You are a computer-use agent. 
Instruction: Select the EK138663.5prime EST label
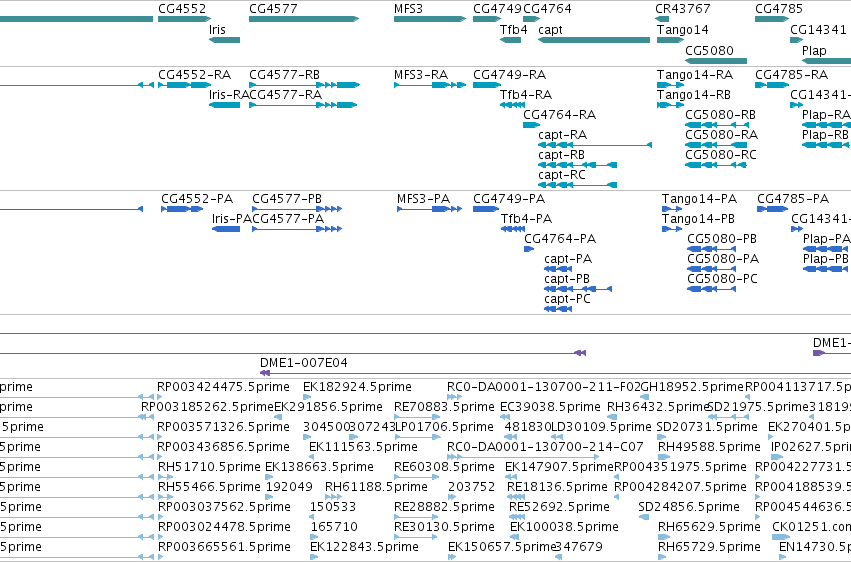(x=320, y=467)
